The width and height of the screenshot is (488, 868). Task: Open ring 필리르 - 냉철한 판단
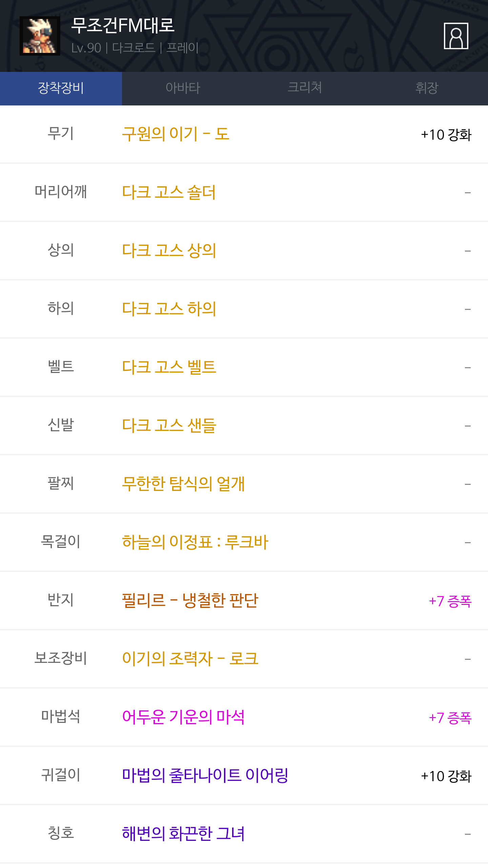pyautogui.click(x=190, y=601)
